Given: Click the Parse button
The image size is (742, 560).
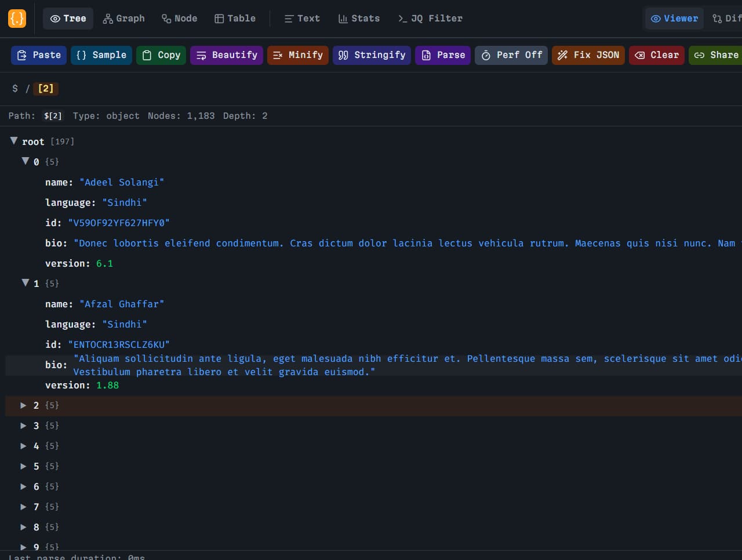Looking at the screenshot, I should click(x=443, y=55).
